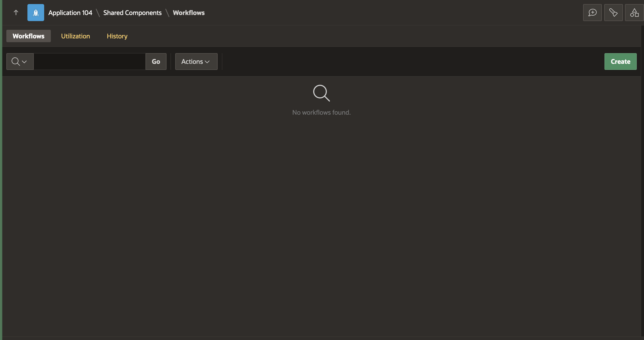This screenshot has height=340, width=644.
Task: Select the Workflows tab
Action: [29, 36]
